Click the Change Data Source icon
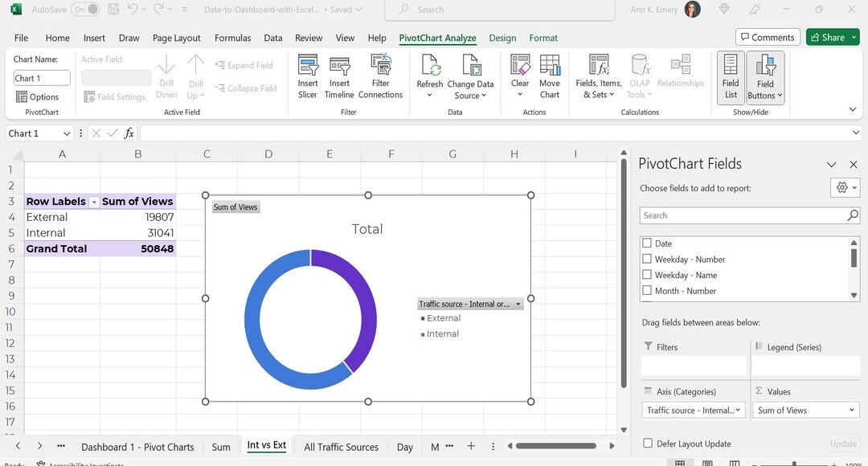Viewport: 868px width, 466px height. [470, 66]
